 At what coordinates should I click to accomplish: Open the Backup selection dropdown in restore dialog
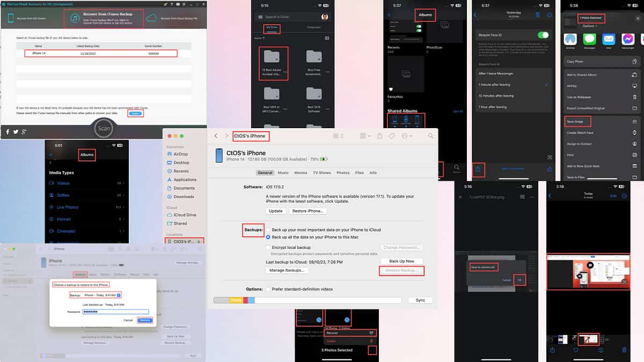point(118,295)
